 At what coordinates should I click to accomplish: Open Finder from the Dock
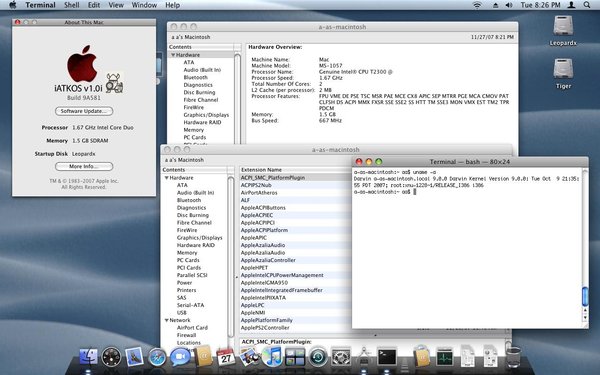click(x=88, y=357)
